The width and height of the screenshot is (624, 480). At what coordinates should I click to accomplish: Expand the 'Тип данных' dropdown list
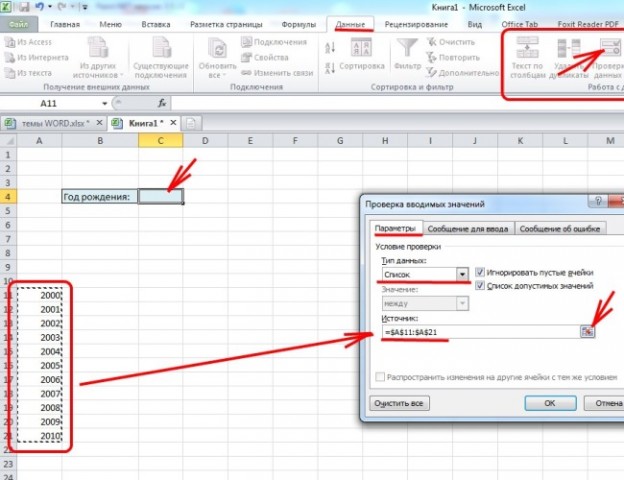[462, 274]
